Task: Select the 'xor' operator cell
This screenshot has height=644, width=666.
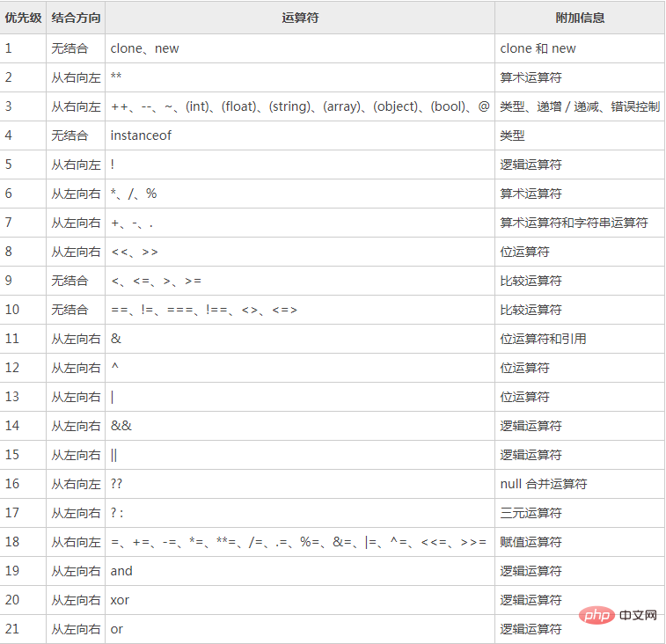Action: 300,600
